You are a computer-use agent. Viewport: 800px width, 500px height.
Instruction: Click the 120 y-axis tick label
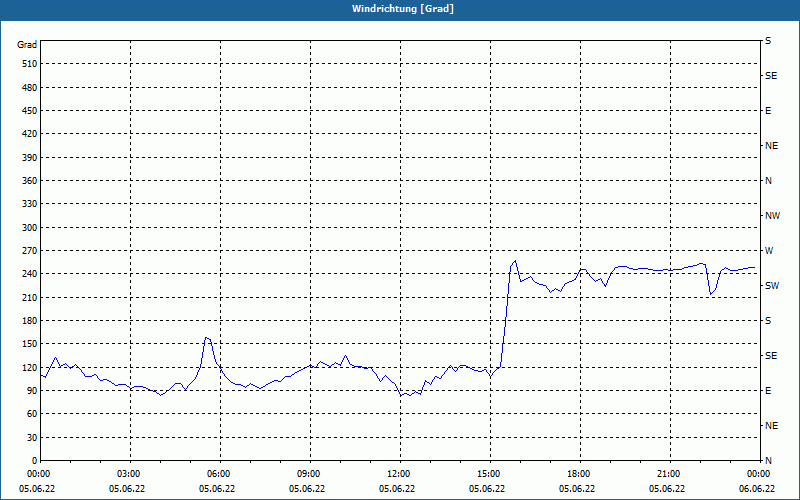(30, 367)
